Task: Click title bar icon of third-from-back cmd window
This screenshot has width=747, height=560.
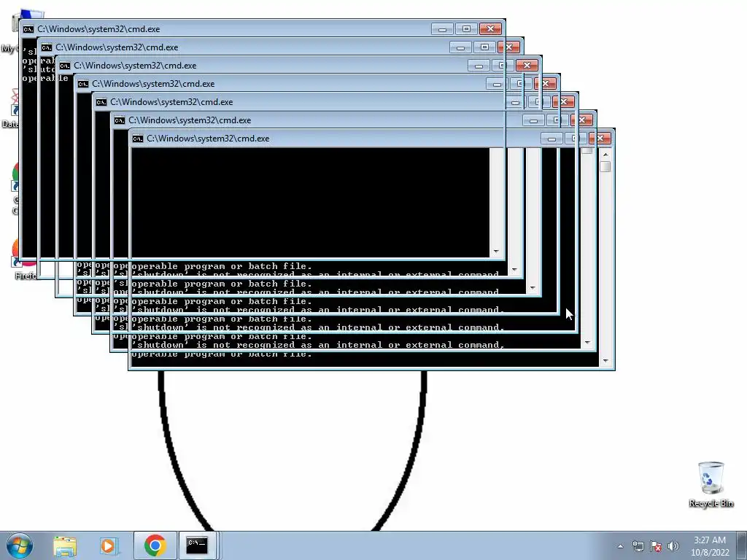Action: click(x=65, y=66)
